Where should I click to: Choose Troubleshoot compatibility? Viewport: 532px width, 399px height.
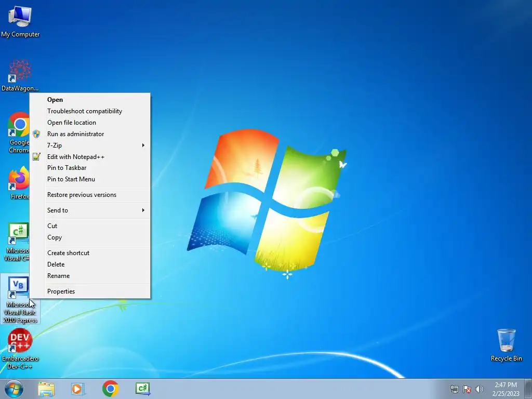click(90, 111)
